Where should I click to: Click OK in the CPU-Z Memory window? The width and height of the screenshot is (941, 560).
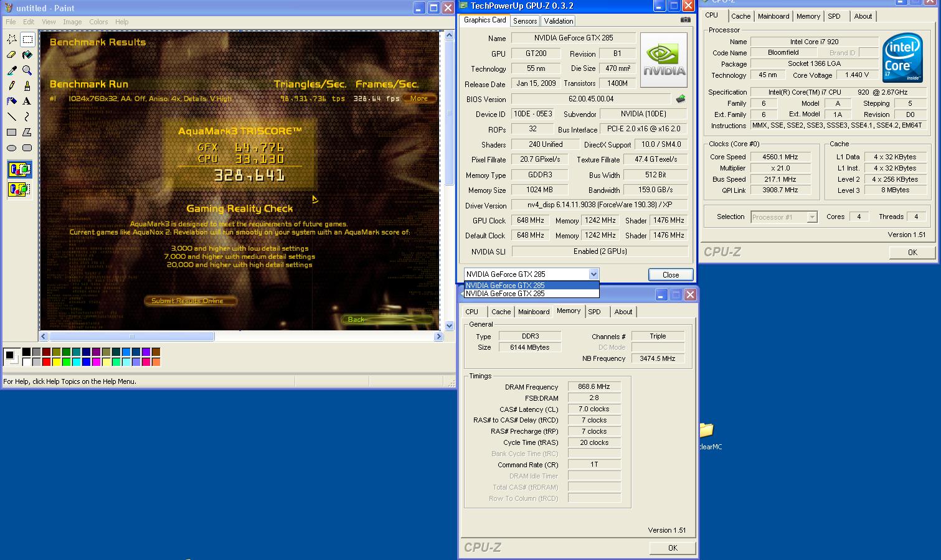coord(673,548)
